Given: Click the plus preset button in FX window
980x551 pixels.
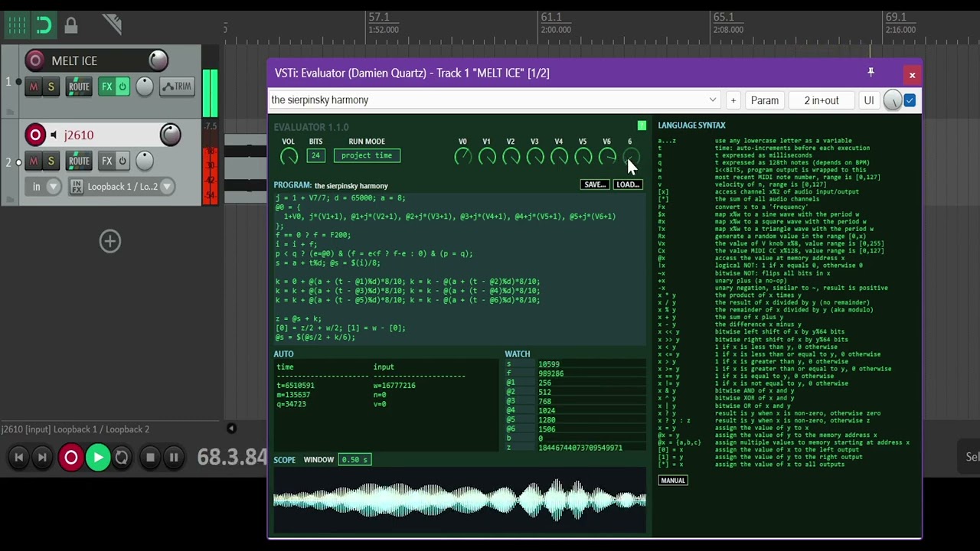Looking at the screenshot, I should (733, 100).
